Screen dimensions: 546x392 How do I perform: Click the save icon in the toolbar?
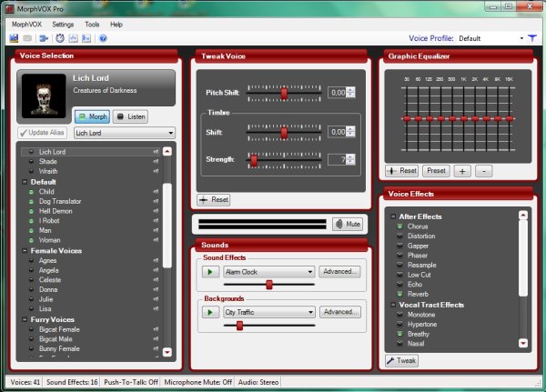coord(14,38)
